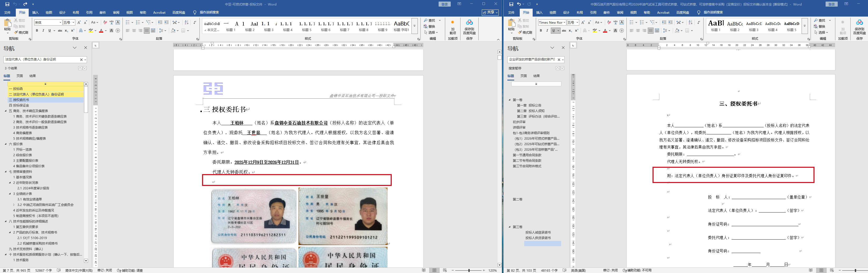This screenshot has height=273, width=868.
Task: Click Save icon in right Word window
Action: click(x=511, y=4)
